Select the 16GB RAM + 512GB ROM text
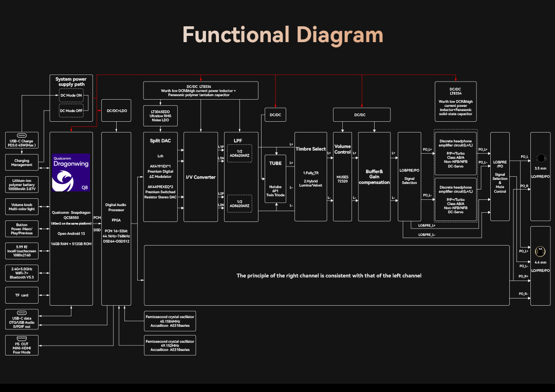This screenshot has height=392, width=555. click(x=71, y=244)
